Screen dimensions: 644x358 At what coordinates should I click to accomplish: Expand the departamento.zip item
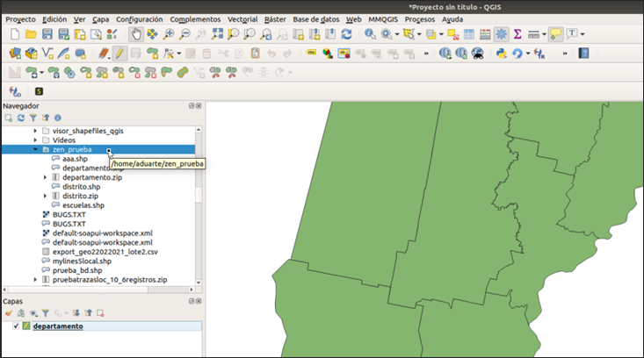46,177
